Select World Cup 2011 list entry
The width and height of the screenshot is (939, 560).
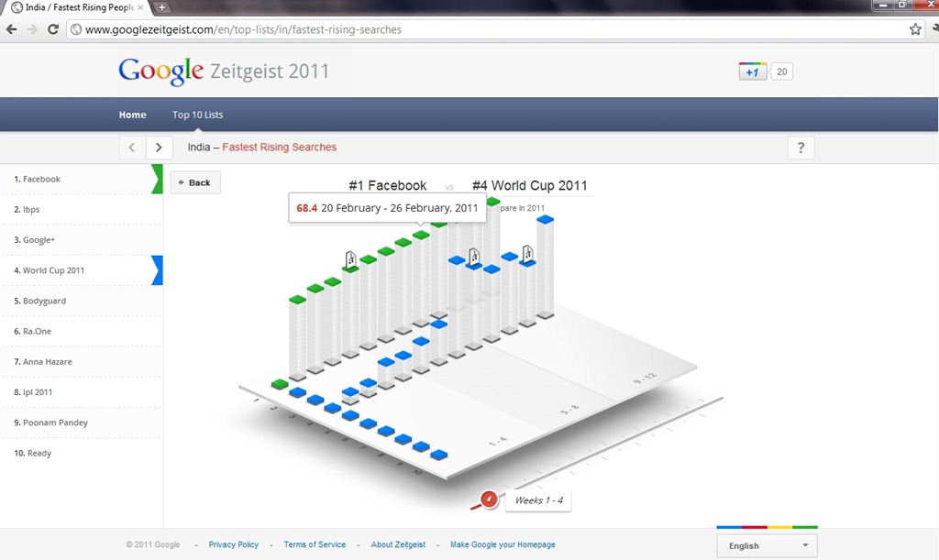click(x=82, y=270)
